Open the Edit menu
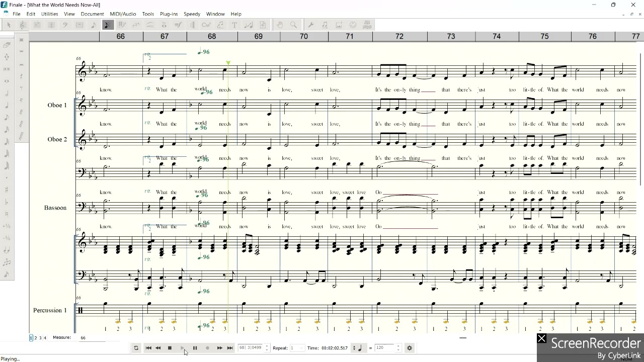The image size is (644, 362). tap(31, 14)
